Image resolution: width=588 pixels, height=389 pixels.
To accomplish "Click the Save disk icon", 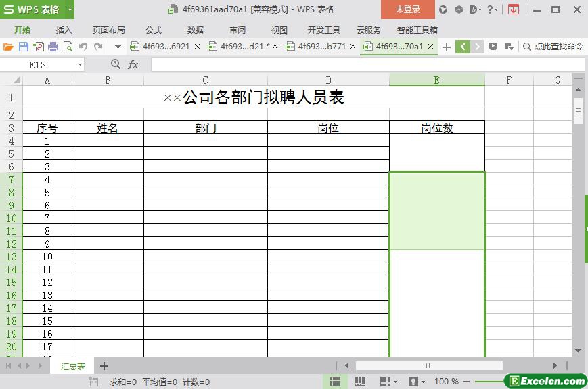I will click(x=23, y=47).
